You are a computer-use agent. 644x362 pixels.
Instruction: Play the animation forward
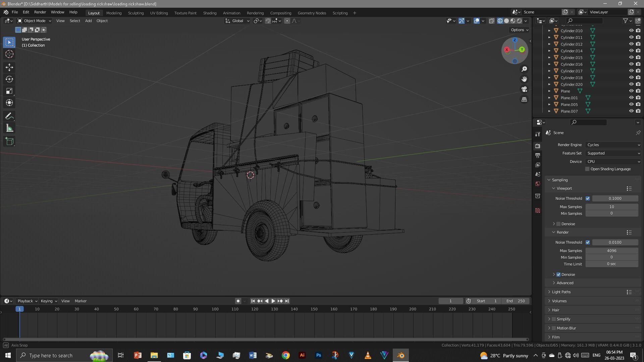(x=273, y=301)
